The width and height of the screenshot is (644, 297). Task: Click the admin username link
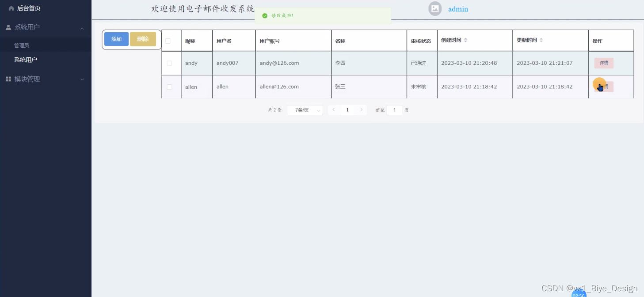click(458, 9)
